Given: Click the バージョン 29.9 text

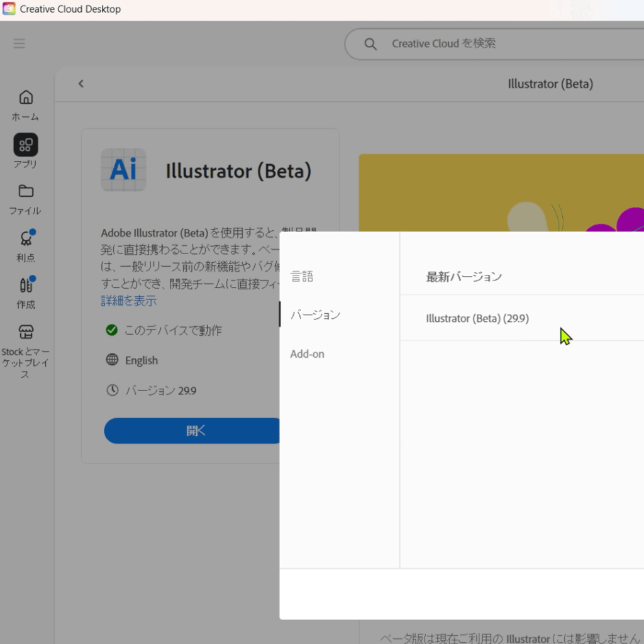Looking at the screenshot, I should pyautogui.click(x=160, y=390).
